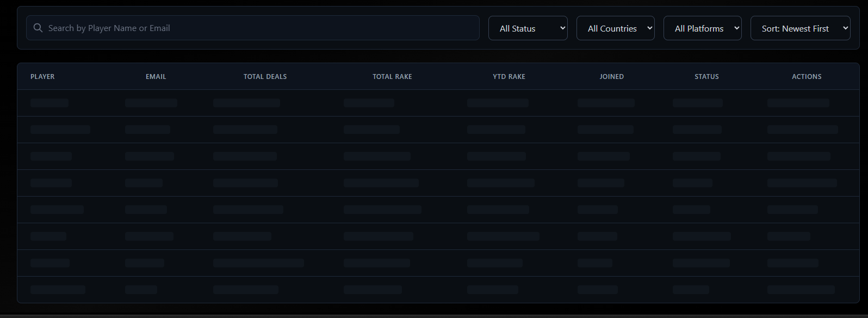This screenshot has height=318, width=868.
Task: Click the YTD RAKE column header
Action: [x=509, y=77]
